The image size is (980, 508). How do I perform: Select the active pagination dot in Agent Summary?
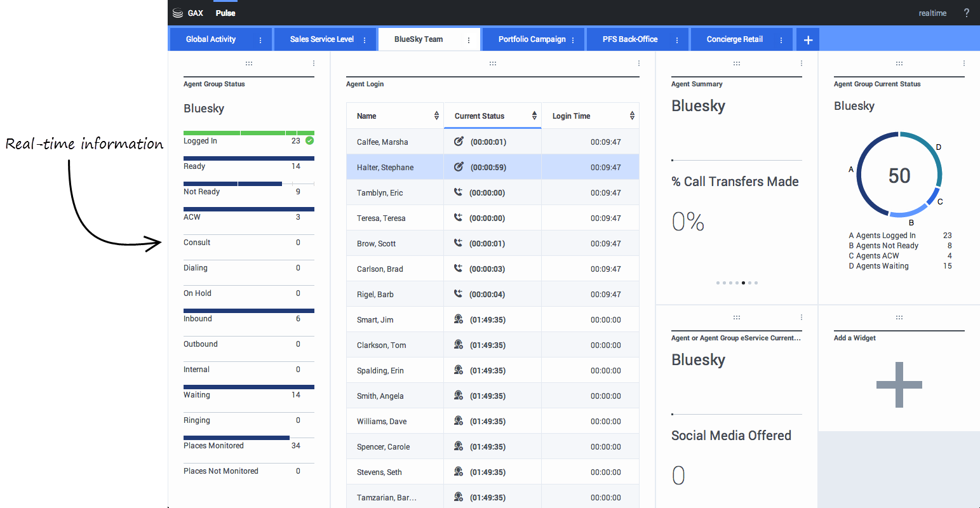point(743,283)
